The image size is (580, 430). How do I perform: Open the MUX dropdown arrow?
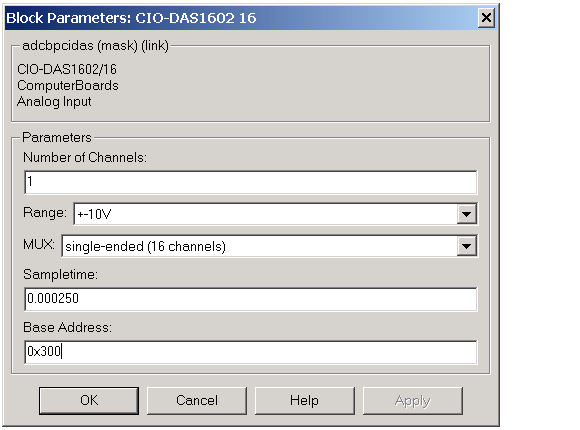(x=466, y=246)
